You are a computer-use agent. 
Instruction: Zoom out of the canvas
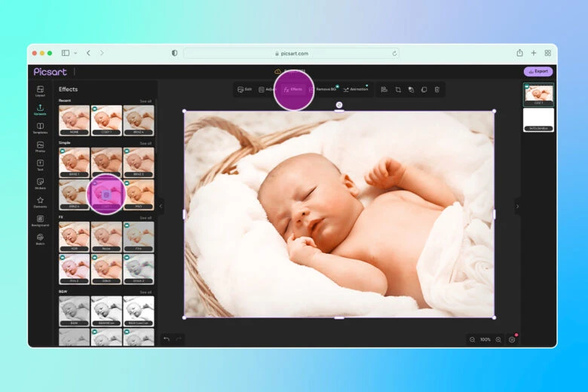point(472,339)
